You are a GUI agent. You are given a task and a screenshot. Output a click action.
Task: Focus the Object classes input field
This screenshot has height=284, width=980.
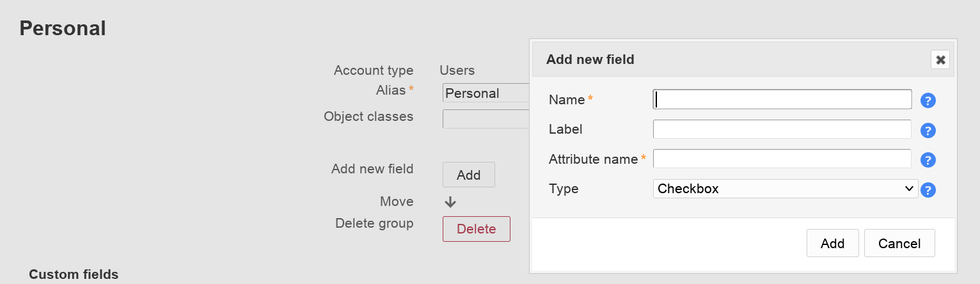486,119
